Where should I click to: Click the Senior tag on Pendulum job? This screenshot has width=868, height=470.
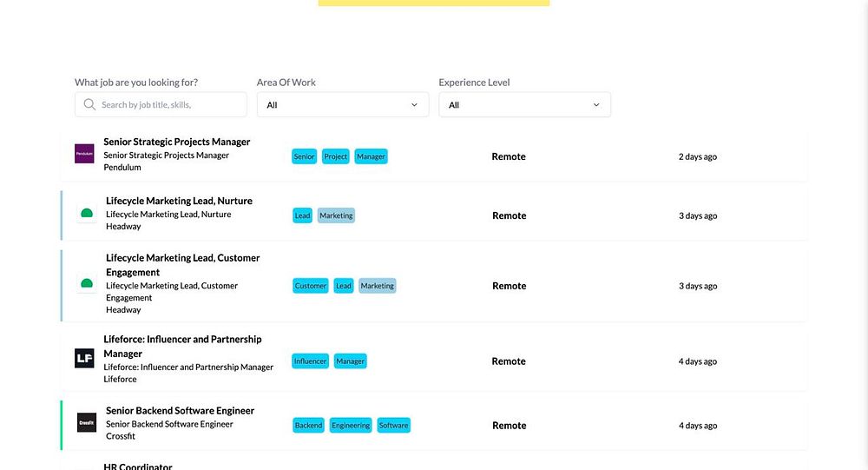[x=304, y=156]
